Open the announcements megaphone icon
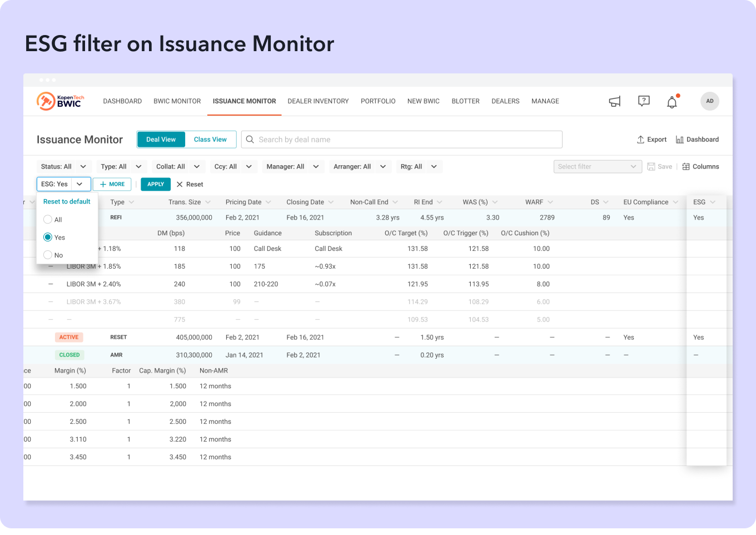 point(614,101)
